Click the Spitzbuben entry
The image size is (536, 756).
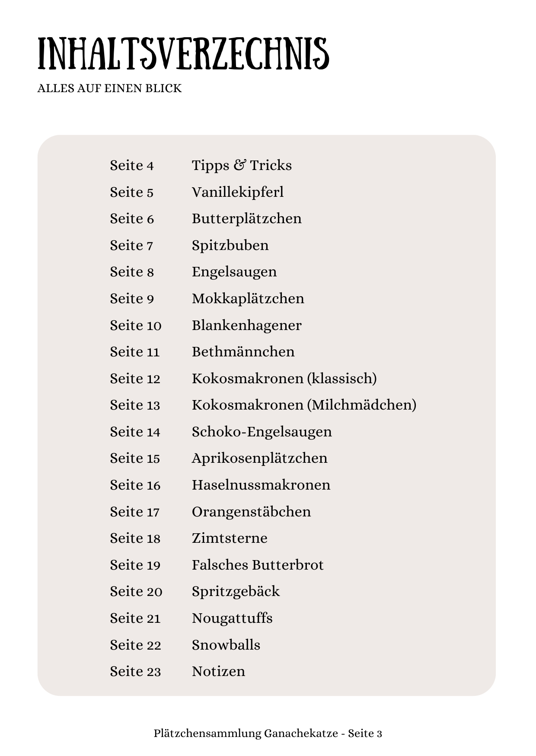coord(230,245)
